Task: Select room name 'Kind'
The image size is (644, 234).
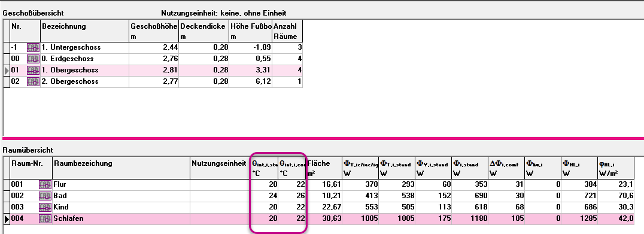Action: tap(61, 207)
